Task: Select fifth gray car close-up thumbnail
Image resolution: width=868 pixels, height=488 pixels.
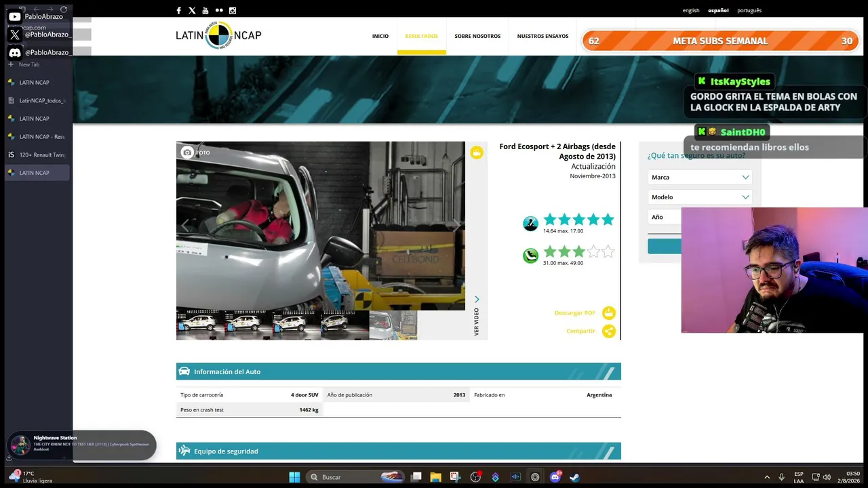Action: click(393, 325)
